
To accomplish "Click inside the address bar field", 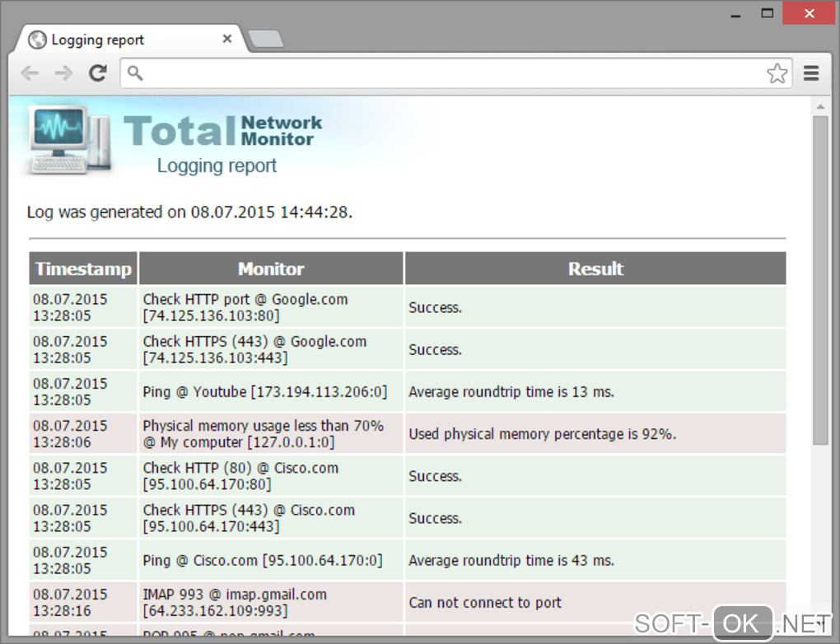I will click(455, 73).
